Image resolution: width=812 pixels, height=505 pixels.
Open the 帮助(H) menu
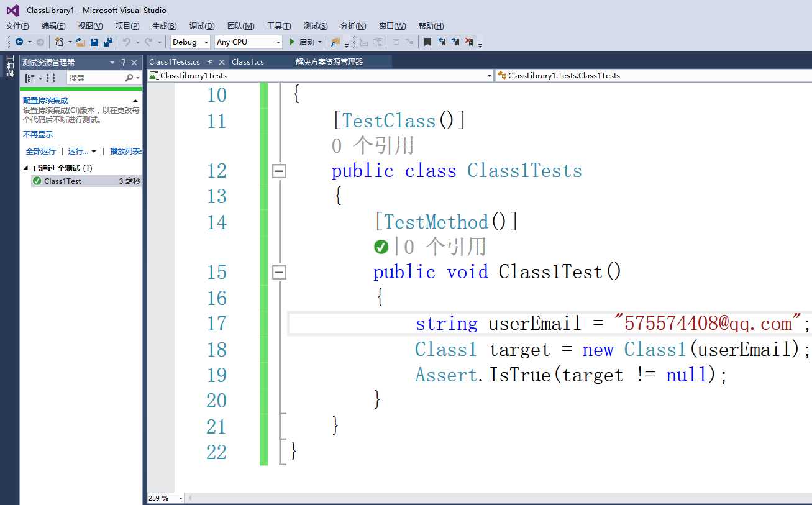point(431,25)
